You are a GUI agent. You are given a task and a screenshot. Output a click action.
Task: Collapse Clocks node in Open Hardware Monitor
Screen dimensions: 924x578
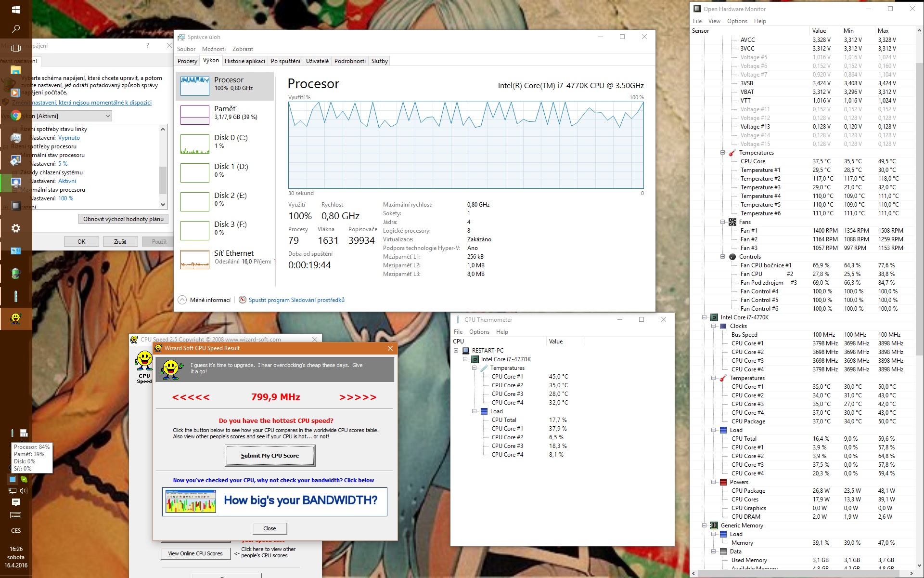tap(714, 326)
